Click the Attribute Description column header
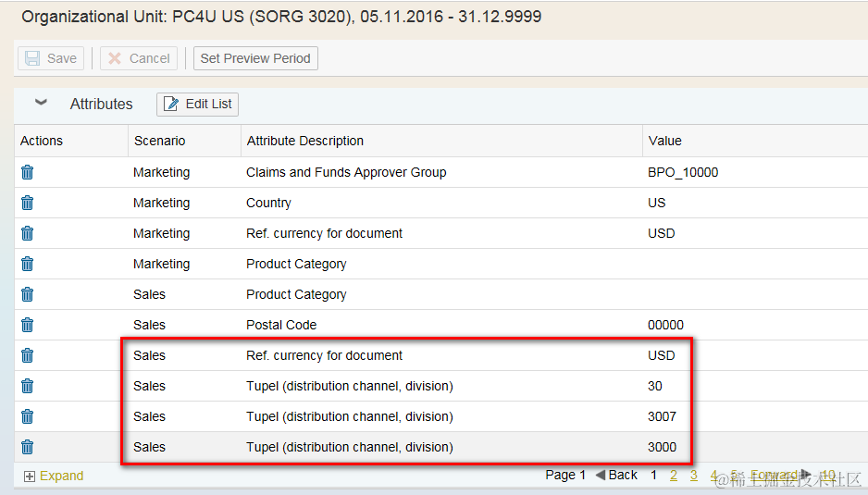868x495 pixels. point(304,141)
